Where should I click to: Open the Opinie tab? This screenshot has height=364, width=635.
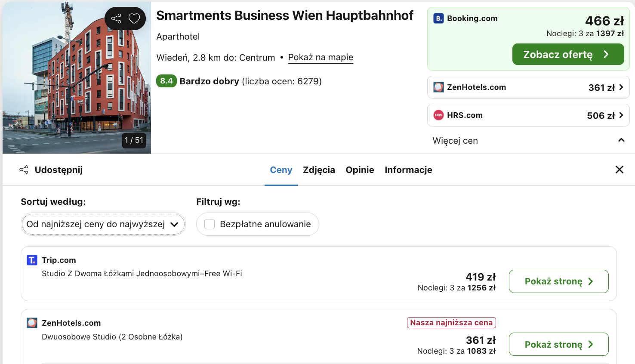pos(360,170)
